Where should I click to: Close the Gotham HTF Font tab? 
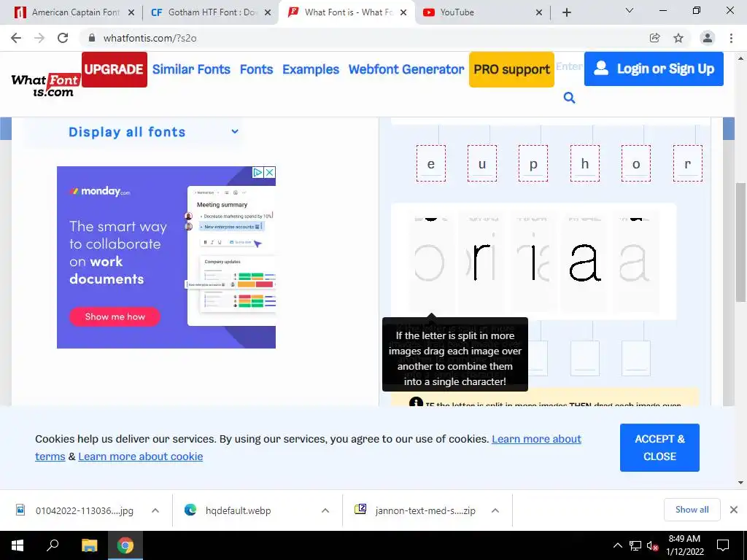(268, 12)
